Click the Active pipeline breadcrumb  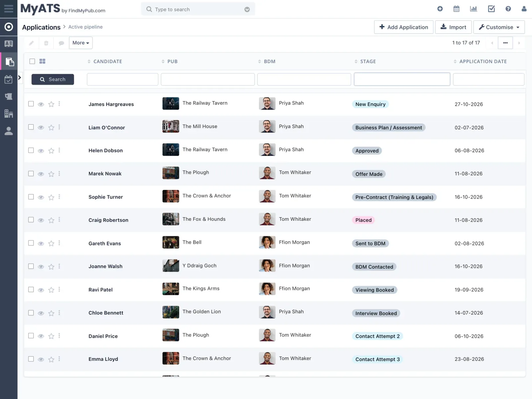[x=85, y=27]
